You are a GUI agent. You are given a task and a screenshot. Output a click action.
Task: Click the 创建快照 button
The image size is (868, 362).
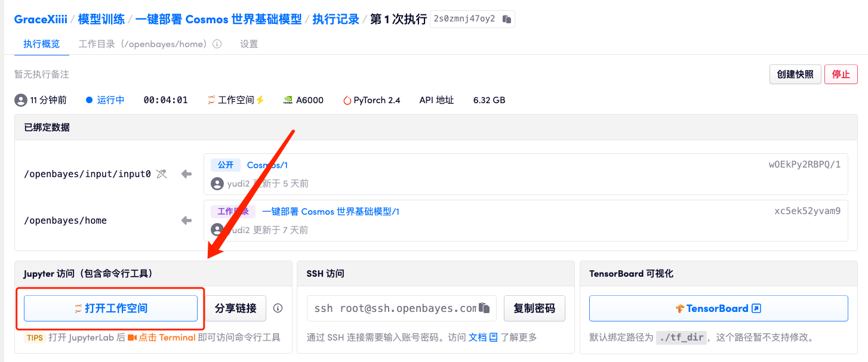[795, 75]
